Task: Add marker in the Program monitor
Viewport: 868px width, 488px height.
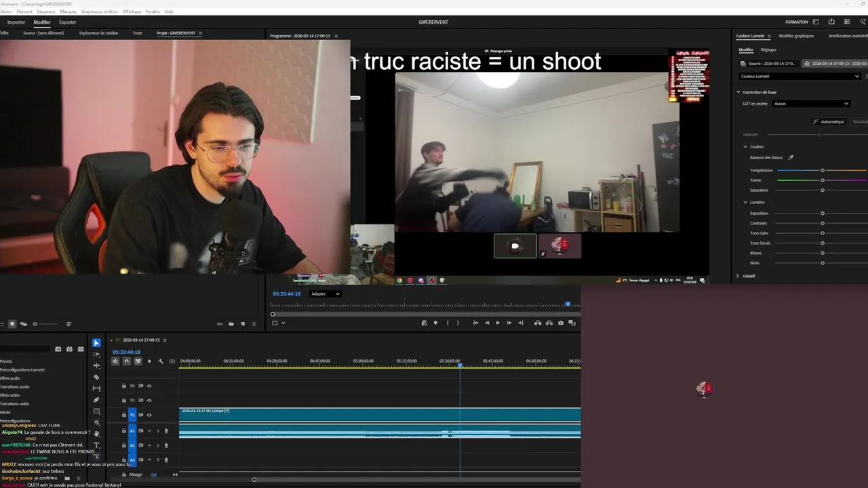Action: [x=435, y=323]
